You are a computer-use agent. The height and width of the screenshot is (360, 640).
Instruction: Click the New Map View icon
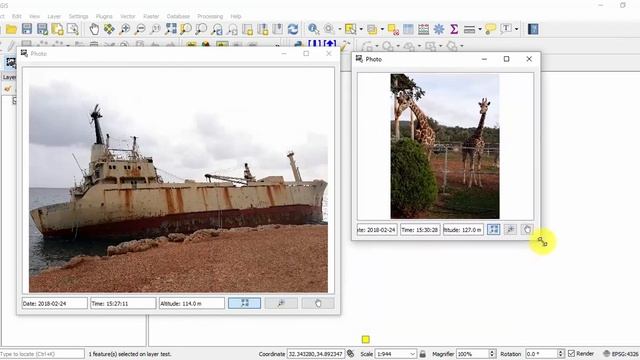click(x=247, y=29)
